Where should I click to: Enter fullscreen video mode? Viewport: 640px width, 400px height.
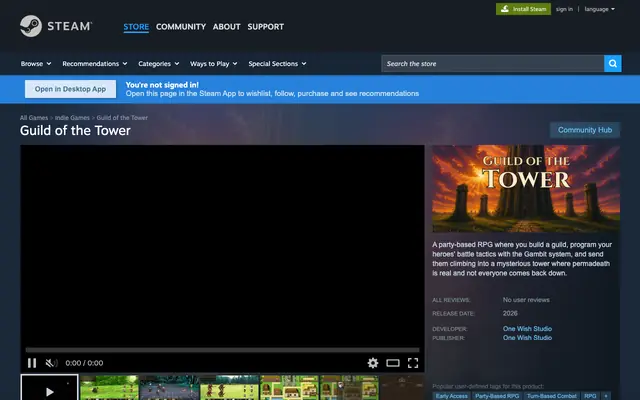click(x=413, y=363)
